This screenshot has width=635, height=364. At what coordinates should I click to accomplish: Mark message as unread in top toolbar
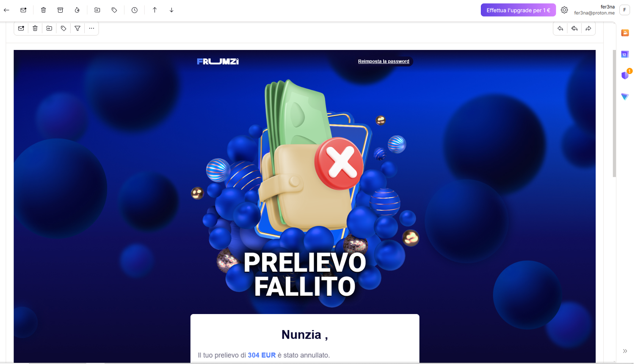point(23,10)
